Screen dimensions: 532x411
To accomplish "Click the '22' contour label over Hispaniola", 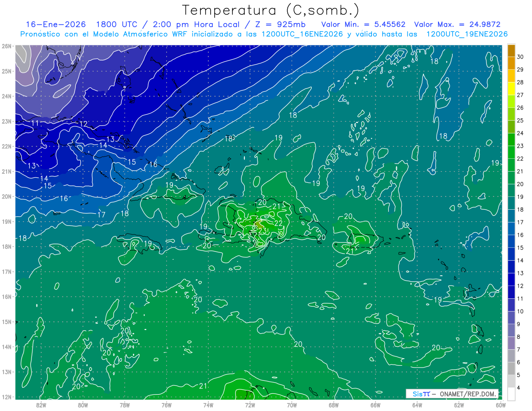I will 278,223.
